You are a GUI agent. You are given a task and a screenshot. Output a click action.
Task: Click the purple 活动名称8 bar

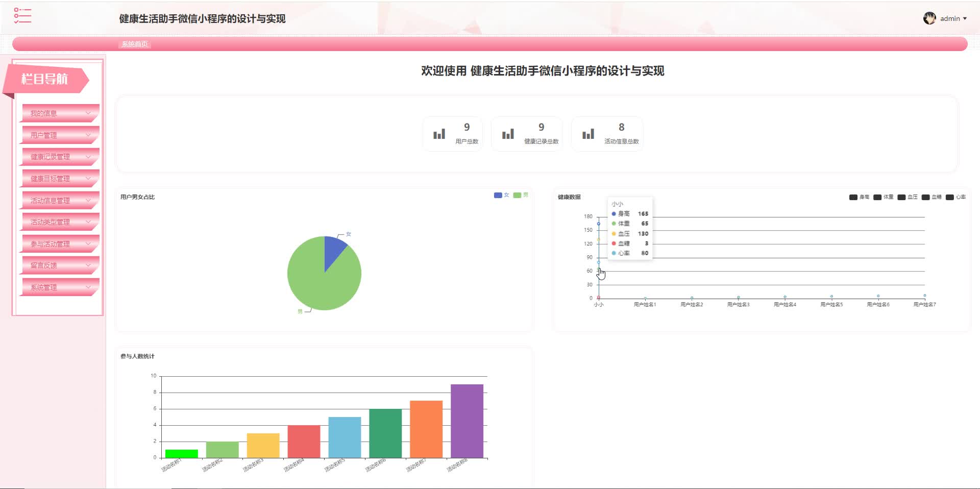pyautogui.click(x=467, y=421)
